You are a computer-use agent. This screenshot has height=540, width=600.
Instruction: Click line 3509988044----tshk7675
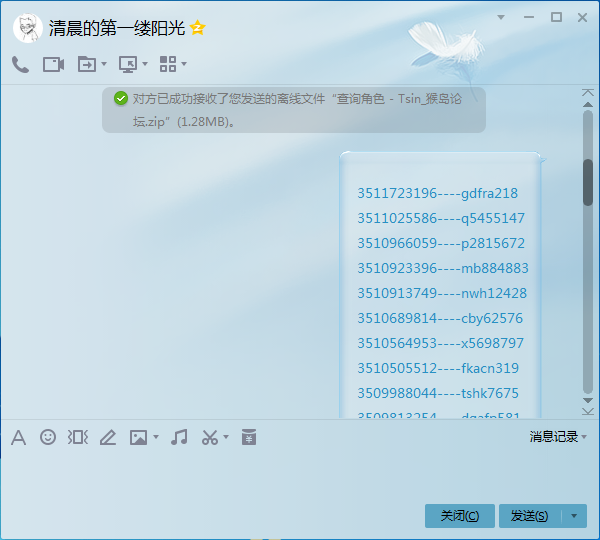pos(438,393)
